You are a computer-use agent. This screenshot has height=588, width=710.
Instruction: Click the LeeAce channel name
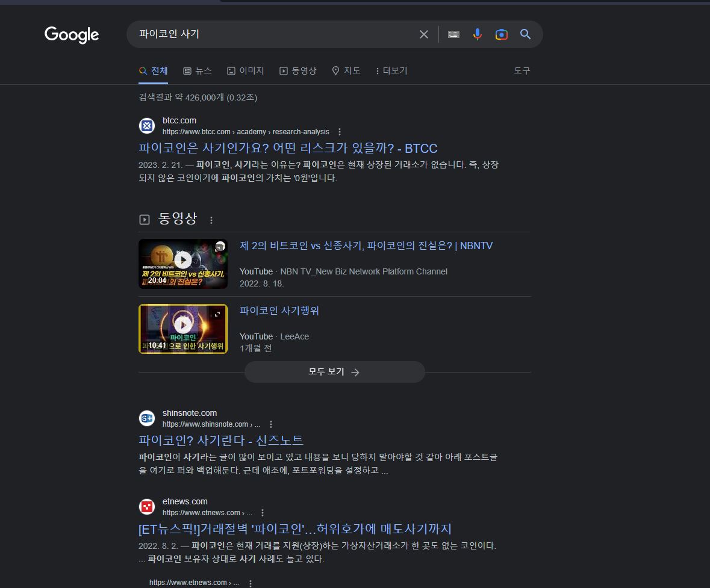click(294, 336)
